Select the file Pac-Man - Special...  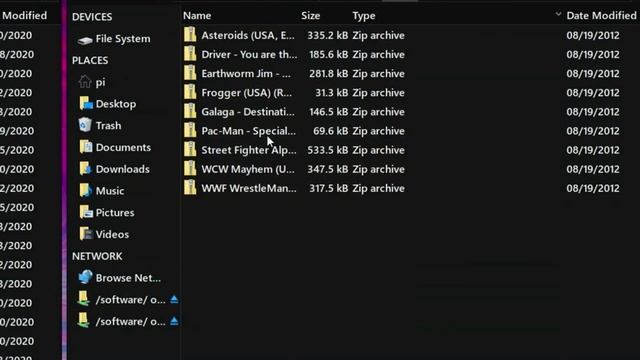[249, 131]
